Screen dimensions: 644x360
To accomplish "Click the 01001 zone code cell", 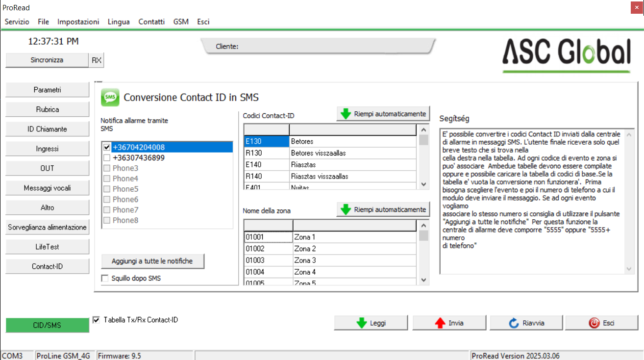I will (x=268, y=237).
